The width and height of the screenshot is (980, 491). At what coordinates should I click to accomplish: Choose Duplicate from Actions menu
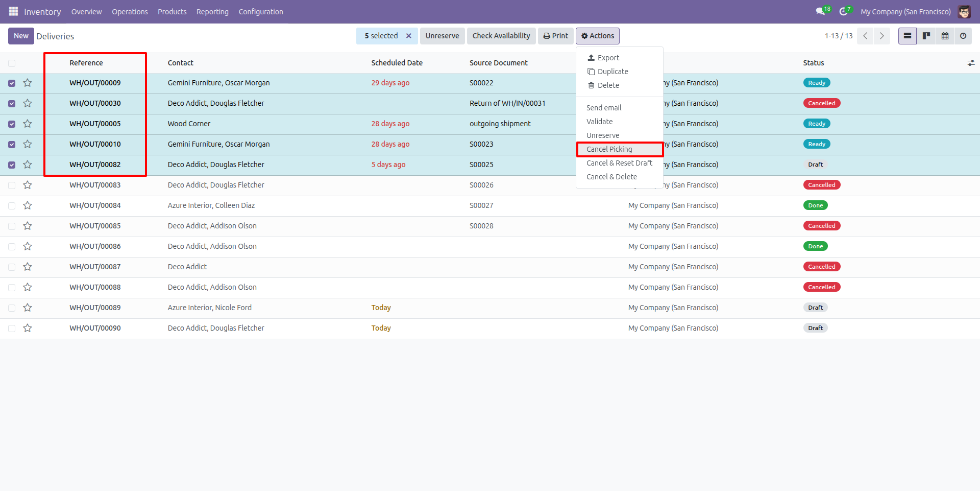click(x=620, y=72)
